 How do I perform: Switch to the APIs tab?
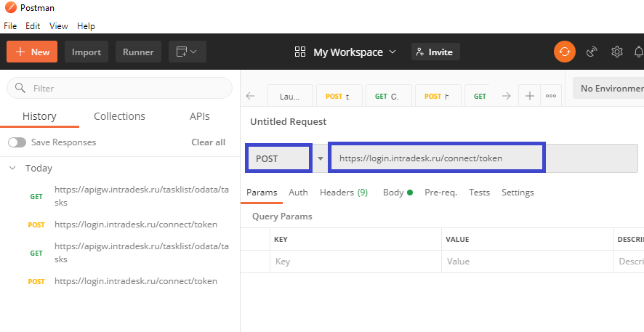(x=200, y=116)
